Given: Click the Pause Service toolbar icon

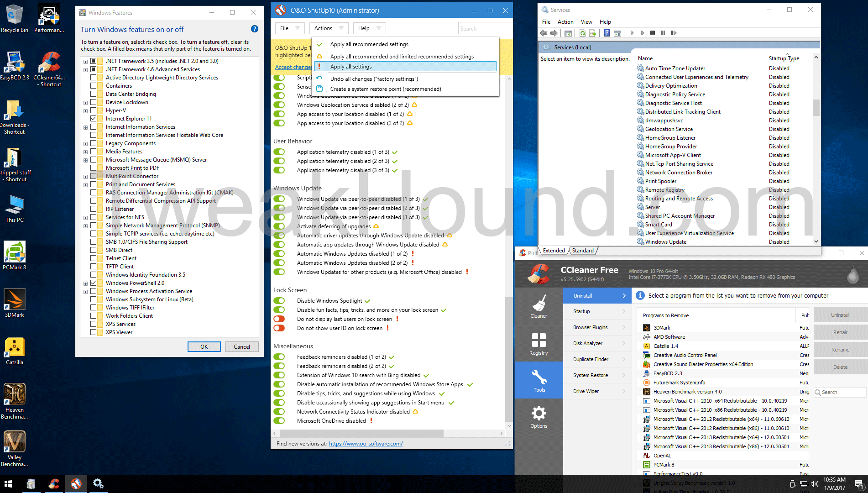Looking at the screenshot, I should point(663,33).
